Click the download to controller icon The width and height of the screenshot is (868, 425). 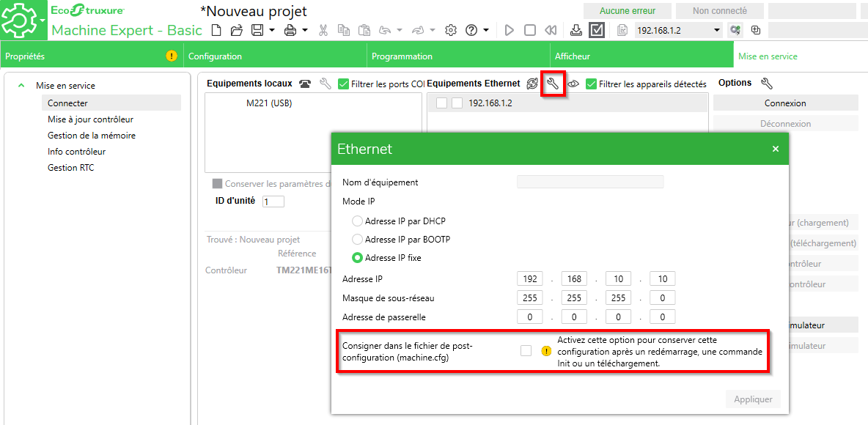pyautogui.click(x=576, y=30)
